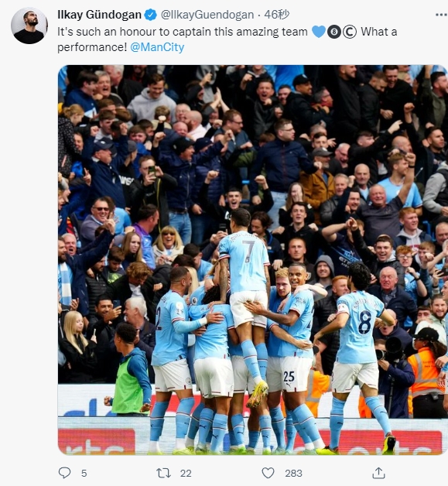The height and width of the screenshot is (486, 448).
Task: Enlarge the goal celebration photo
Action: coord(253,260)
